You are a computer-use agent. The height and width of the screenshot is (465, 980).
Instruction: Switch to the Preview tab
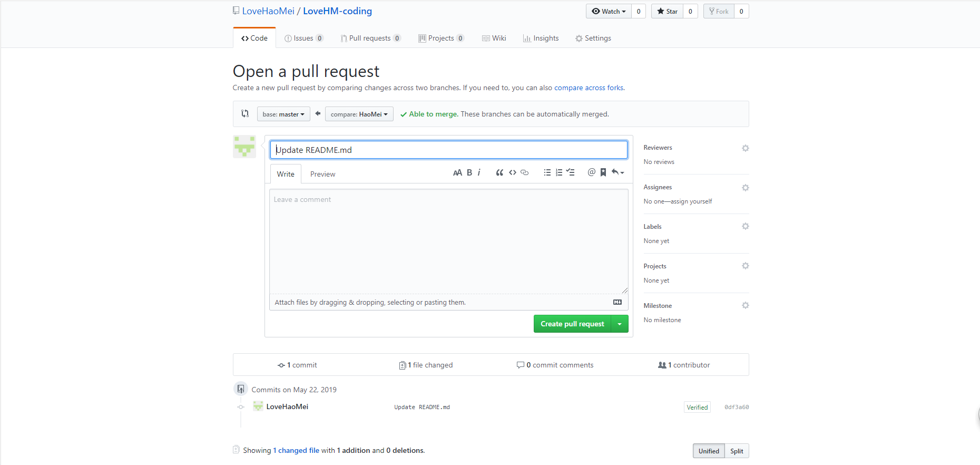(x=322, y=174)
